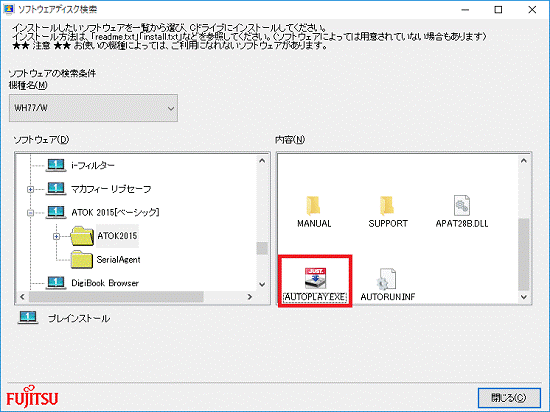Select ATOK 2015[ベーシック] tree label
This screenshot has width=550, height=412.
(115, 212)
